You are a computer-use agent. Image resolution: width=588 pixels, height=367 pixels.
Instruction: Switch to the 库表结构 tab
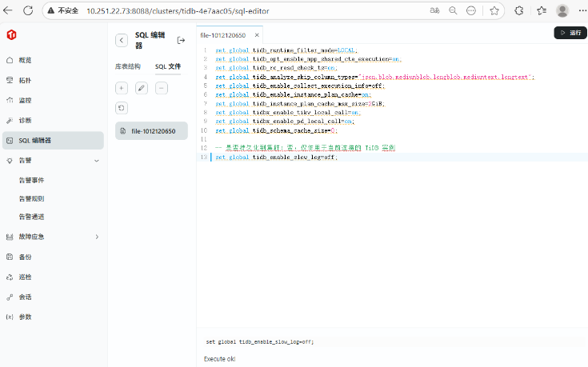click(x=128, y=66)
